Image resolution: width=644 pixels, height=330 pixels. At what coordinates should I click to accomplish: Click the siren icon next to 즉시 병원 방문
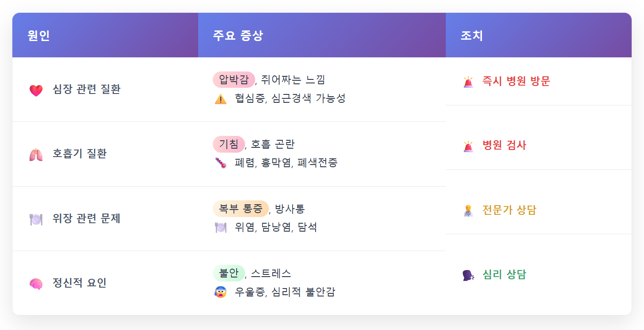click(x=468, y=82)
